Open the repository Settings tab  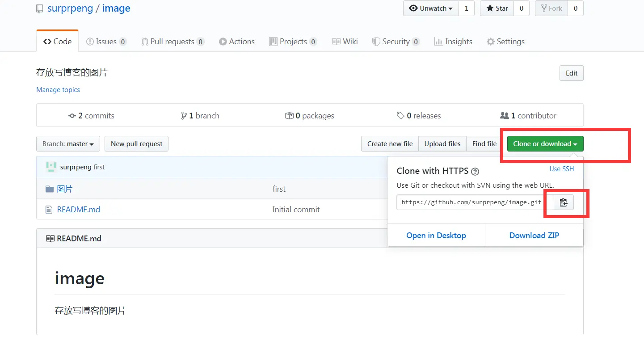(x=505, y=42)
